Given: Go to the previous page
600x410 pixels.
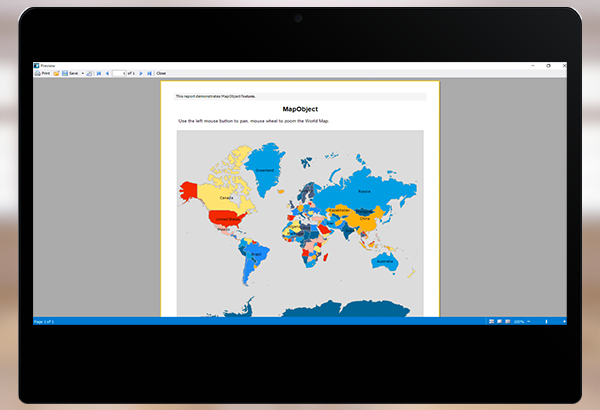Looking at the screenshot, I should tap(107, 73).
